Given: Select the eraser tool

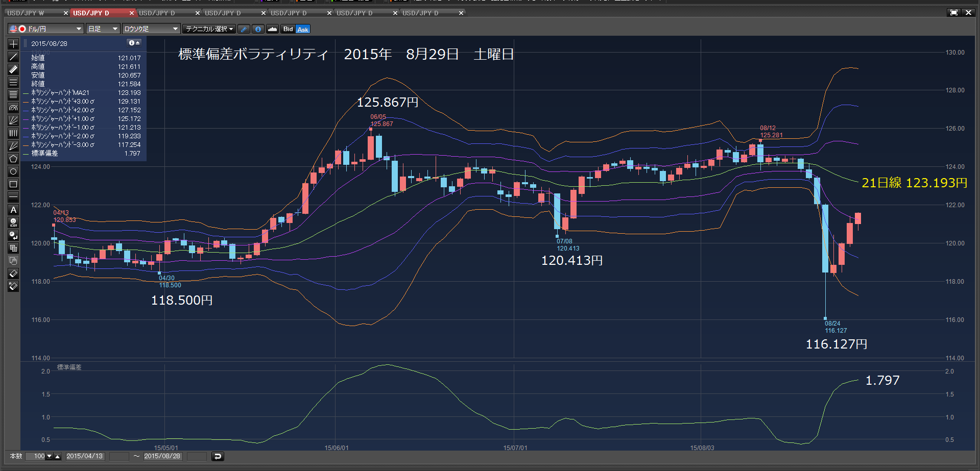Looking at the screenshot, I should (13, 274).
